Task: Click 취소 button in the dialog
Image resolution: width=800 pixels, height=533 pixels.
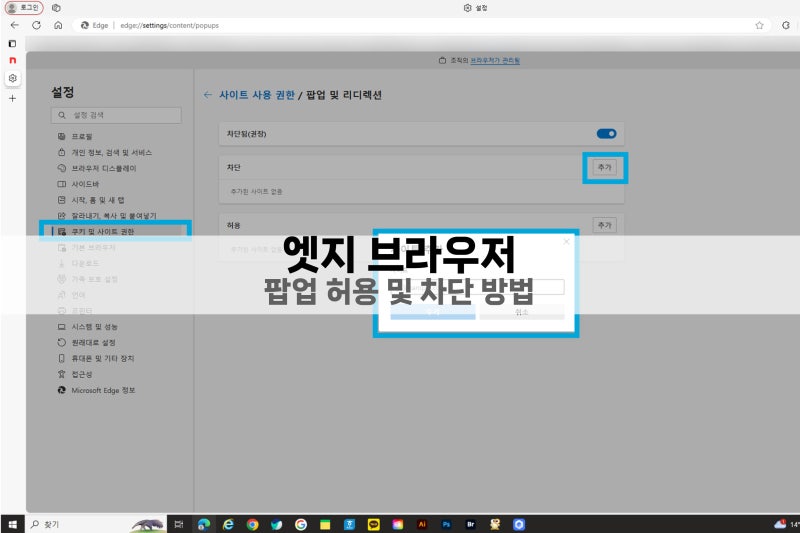Action: click(x=522, y=312)
